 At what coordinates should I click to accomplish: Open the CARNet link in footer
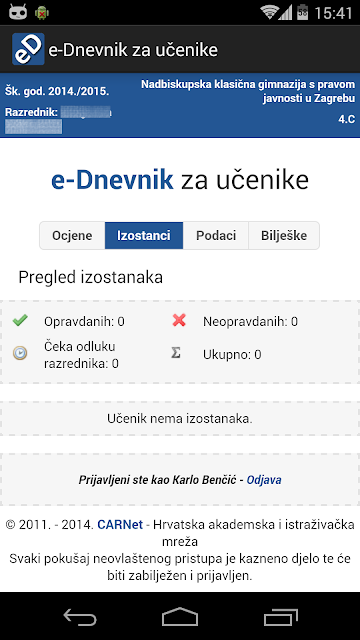click(120, 524)
